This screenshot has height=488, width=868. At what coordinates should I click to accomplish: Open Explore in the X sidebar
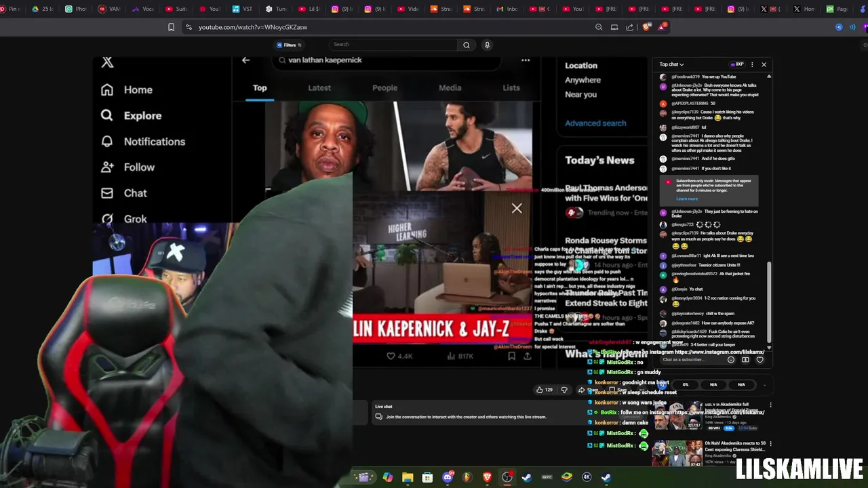(x=132, y=115)
